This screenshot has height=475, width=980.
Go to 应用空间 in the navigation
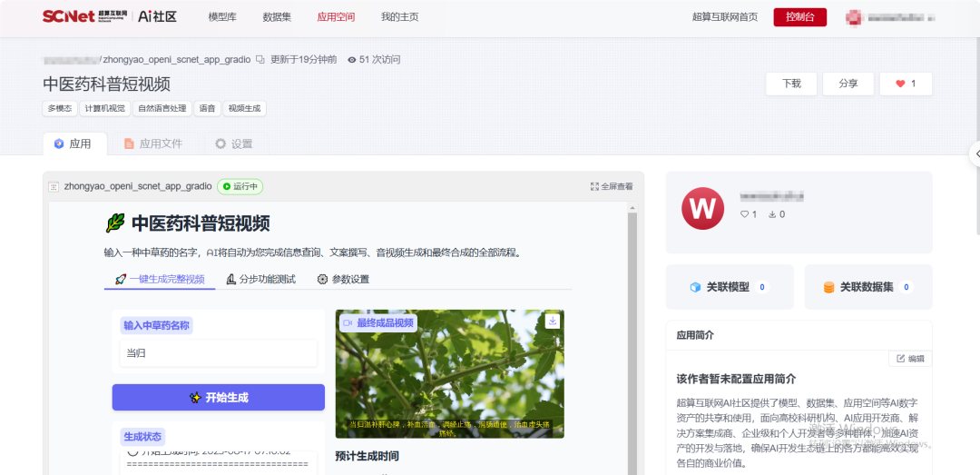336,17
